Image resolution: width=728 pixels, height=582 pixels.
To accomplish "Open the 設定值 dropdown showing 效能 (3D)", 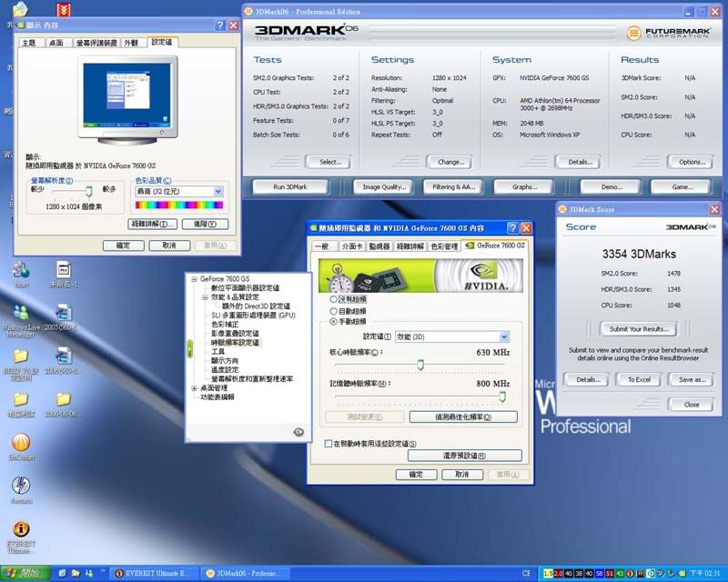I will 452,336.
